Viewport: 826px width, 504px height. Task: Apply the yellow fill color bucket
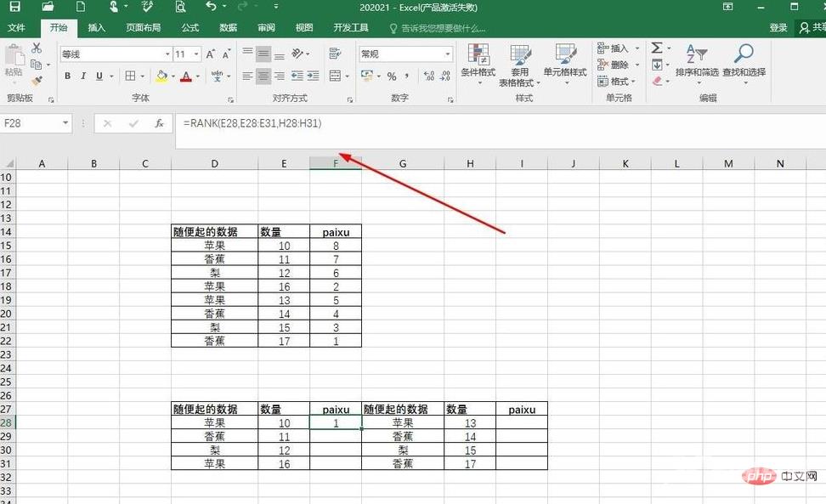[x=161, y=76]
